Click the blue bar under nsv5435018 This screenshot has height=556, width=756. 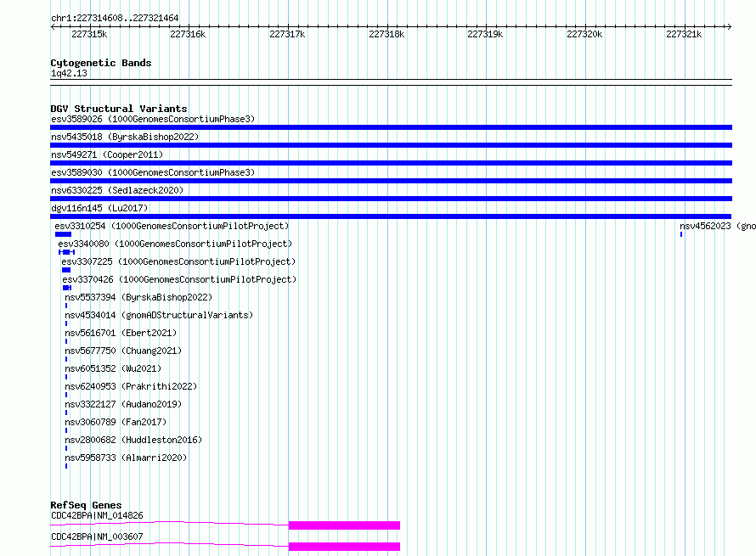(391, 145)
